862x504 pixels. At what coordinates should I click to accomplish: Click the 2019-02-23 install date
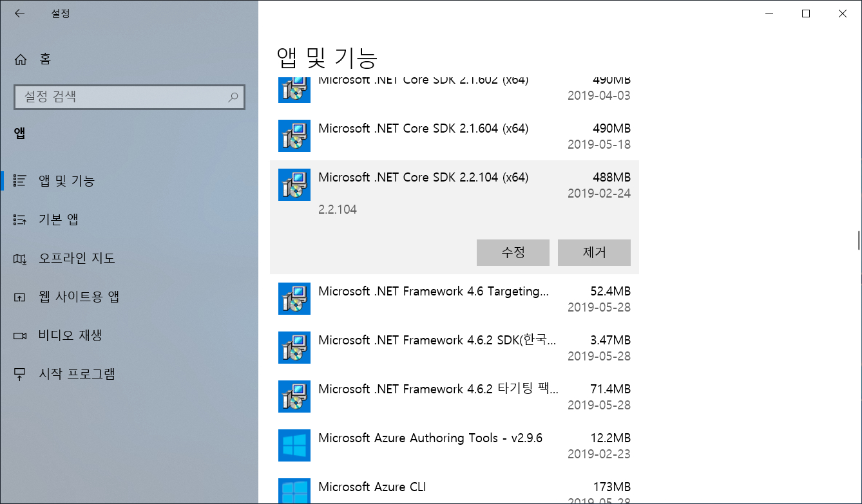599,454
